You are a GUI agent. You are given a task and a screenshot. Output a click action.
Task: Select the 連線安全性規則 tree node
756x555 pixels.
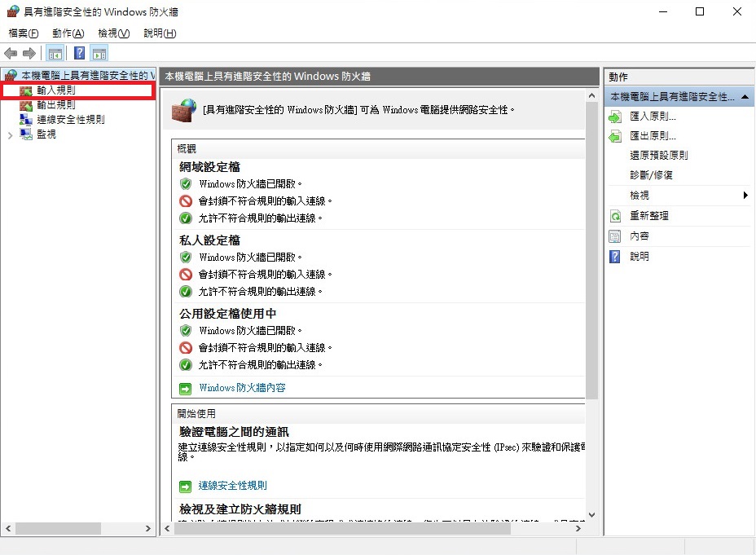[70, 120]
